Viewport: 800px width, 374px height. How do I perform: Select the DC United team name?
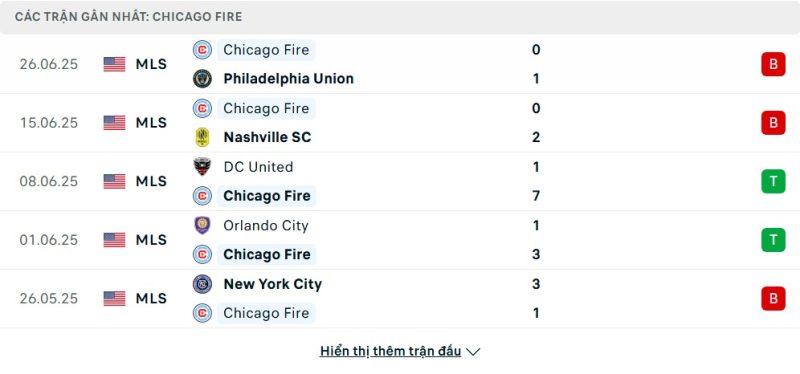tap(258, 167)
